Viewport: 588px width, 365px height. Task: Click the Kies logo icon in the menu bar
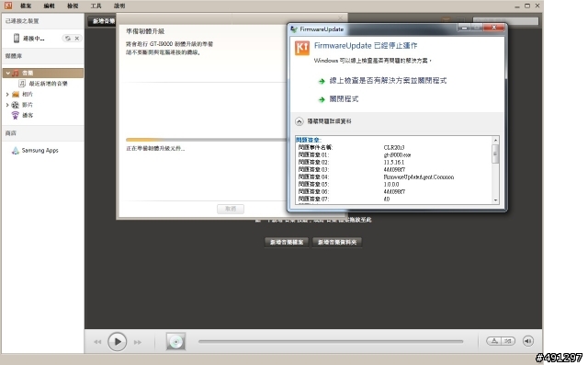[8, 6]
